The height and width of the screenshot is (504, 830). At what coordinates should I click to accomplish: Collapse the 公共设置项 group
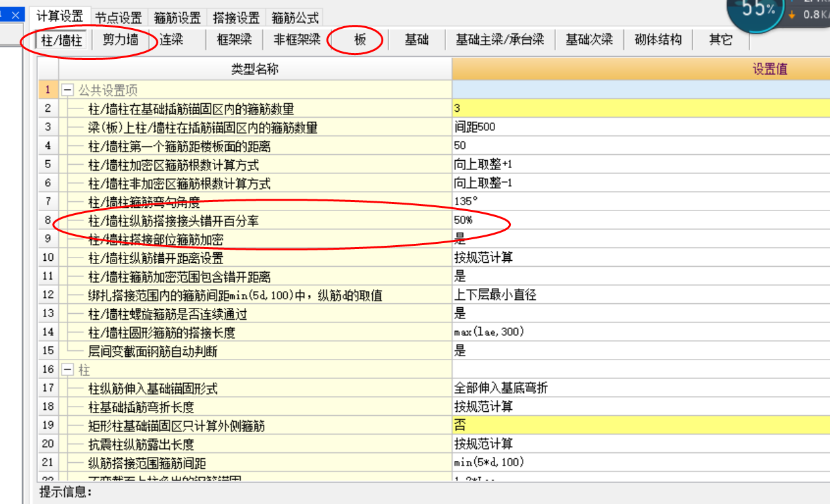67,90
